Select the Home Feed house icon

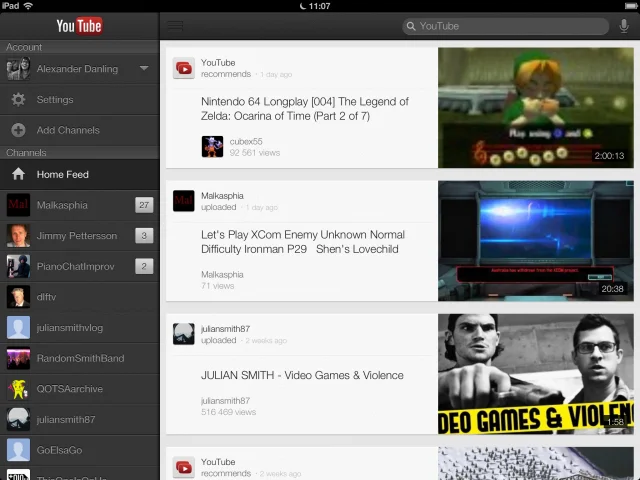18,174
